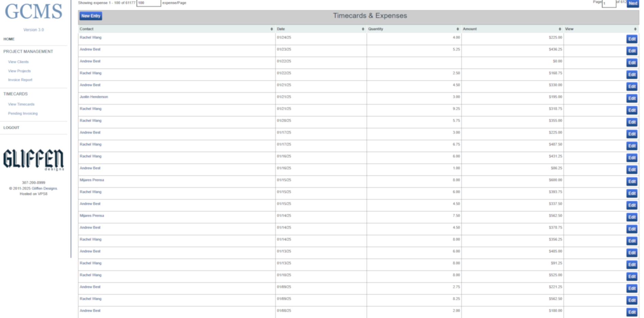Select Mijares Prensa 01/15/25 contact cell

(x=177, y=182)
